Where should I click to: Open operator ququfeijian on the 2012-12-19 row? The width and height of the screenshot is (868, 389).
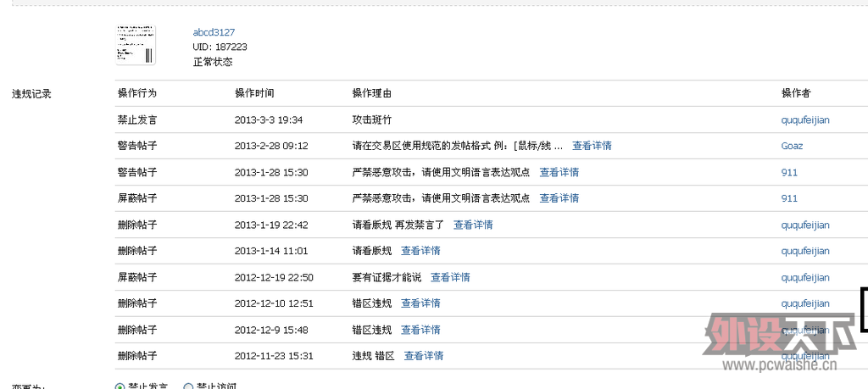pyautogui.click(x=805, y=278)
